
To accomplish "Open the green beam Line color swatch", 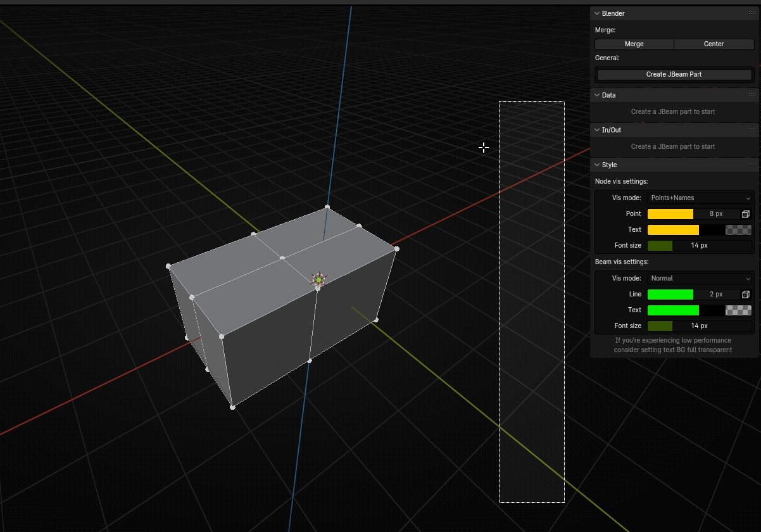I will [x=670, y=294].
